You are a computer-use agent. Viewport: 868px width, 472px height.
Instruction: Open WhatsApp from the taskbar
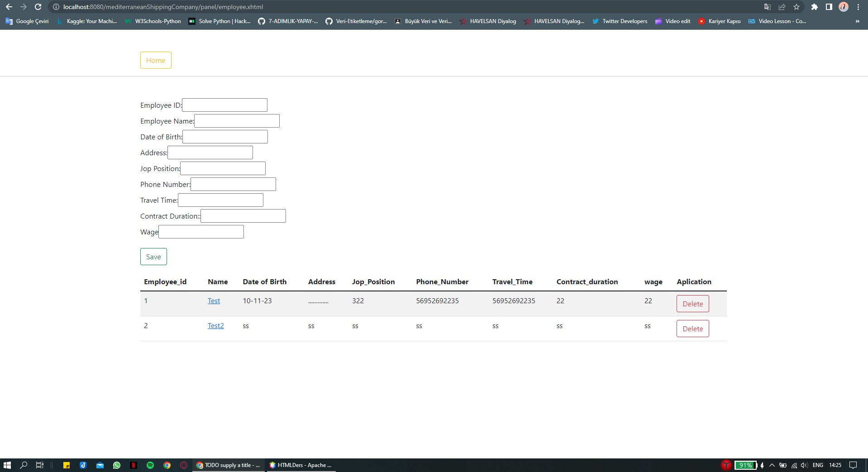117,465
